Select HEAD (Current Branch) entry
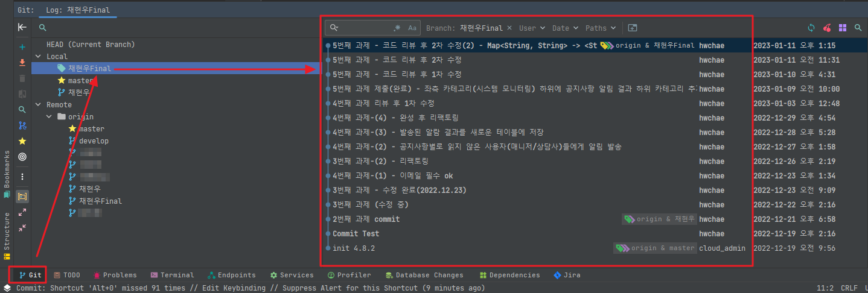This screenshot has width=868, height=293. (91, 45)
